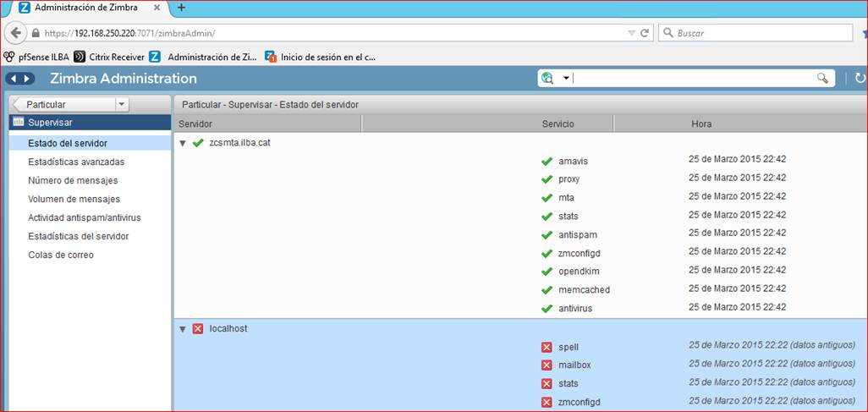
Task: Click the address bar URL field
Action: [332, 33]
